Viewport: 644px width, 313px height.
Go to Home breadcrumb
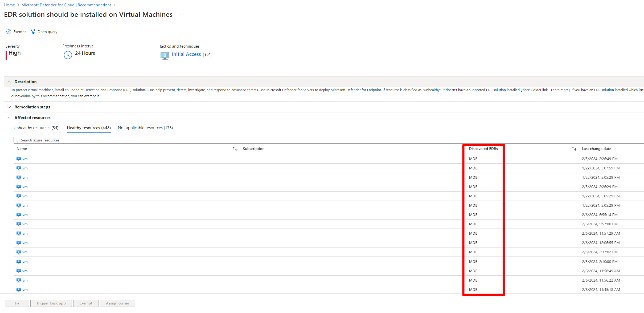[9, 5]
